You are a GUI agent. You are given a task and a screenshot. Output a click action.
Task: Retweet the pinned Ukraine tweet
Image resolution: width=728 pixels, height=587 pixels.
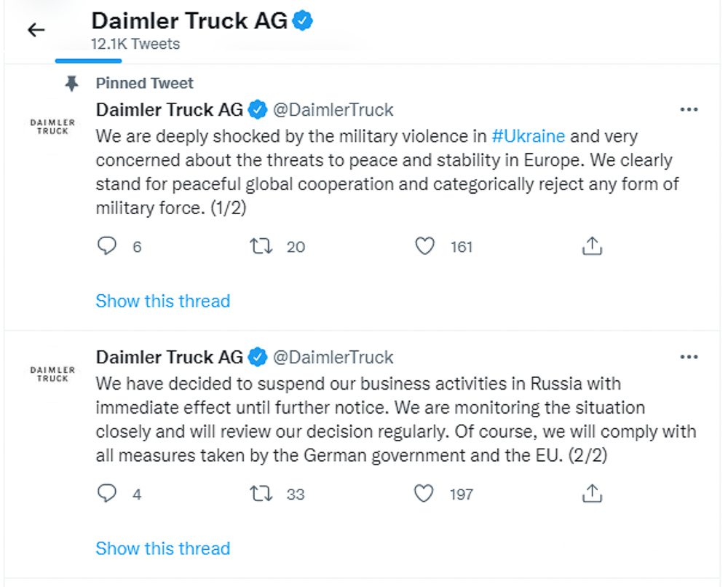click(261, 246)
